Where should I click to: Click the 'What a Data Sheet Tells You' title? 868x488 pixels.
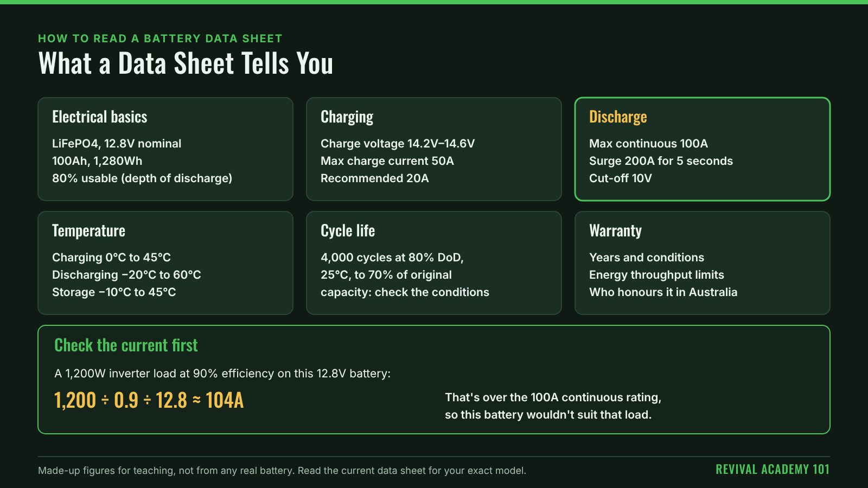tap(186, 63)
